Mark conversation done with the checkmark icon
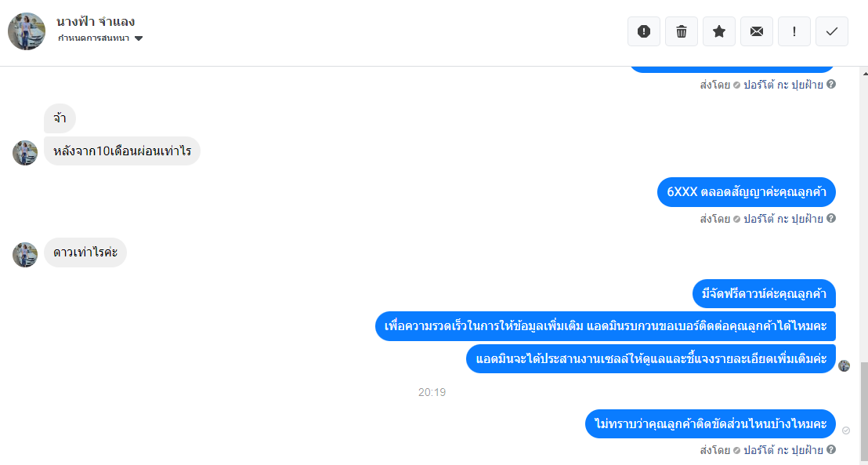This screenshot has height=465, width=868. [831, 31]
